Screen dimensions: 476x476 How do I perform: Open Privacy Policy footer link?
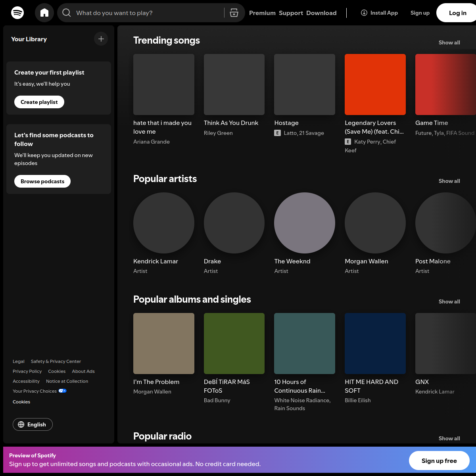click(x=27, y=371)
